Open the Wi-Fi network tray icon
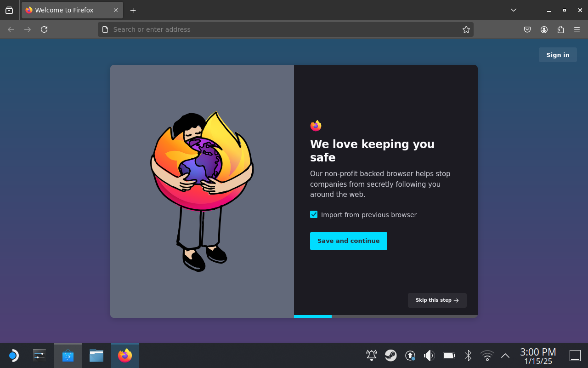Screen dimensions: 588x368 tap(487, 355)
